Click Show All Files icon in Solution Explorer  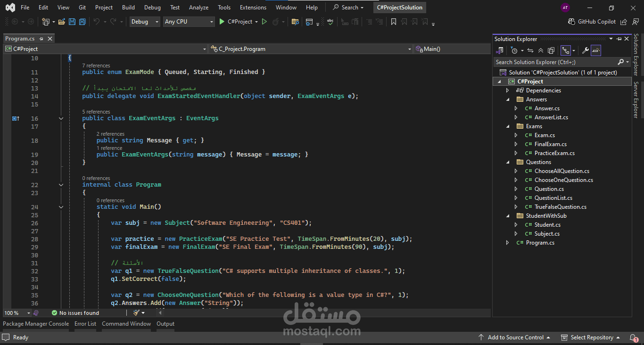(x=551, y=50)
